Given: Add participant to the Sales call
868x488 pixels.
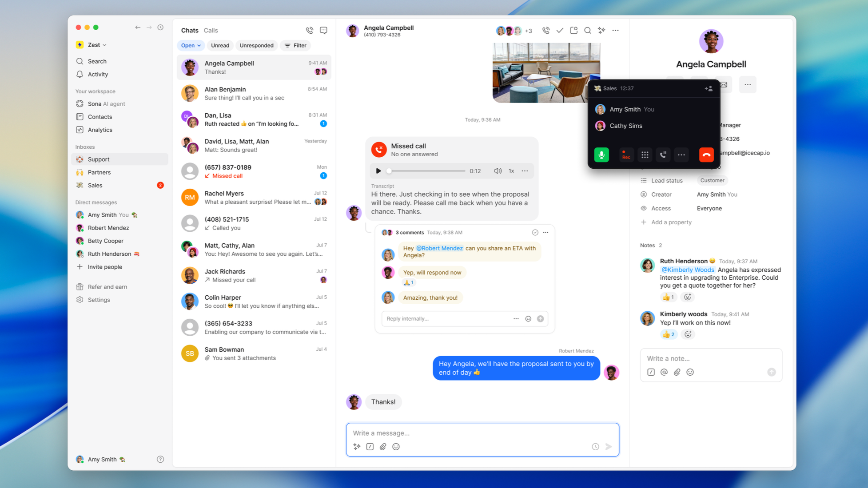Looking at the screenshot, I should 708,88.
